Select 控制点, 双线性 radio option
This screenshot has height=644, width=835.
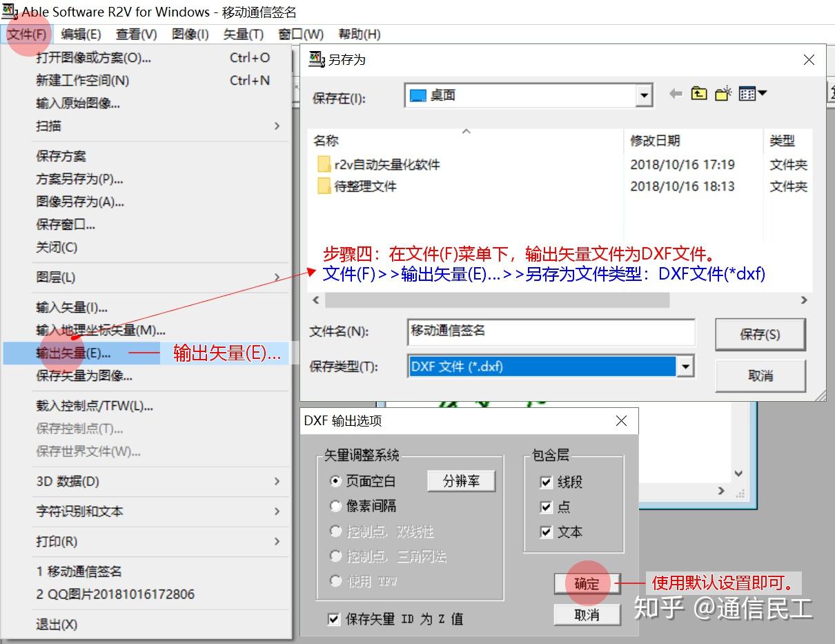point(336,531)
